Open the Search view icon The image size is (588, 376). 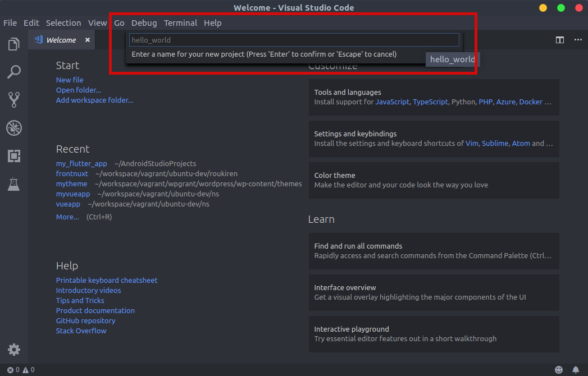tap(13, 72)
